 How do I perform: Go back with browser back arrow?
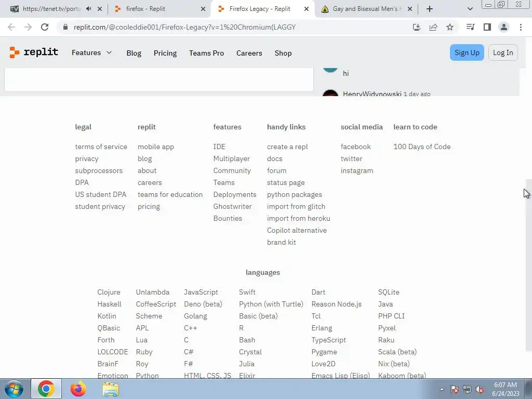(x=11, y=27)
